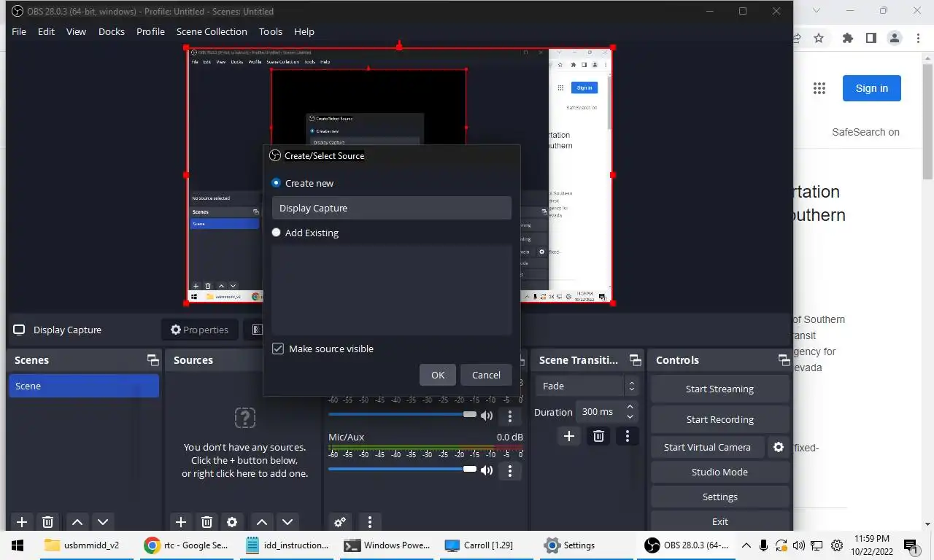
Task: Open the Tools menu
Action: click(x=271, y=31)
